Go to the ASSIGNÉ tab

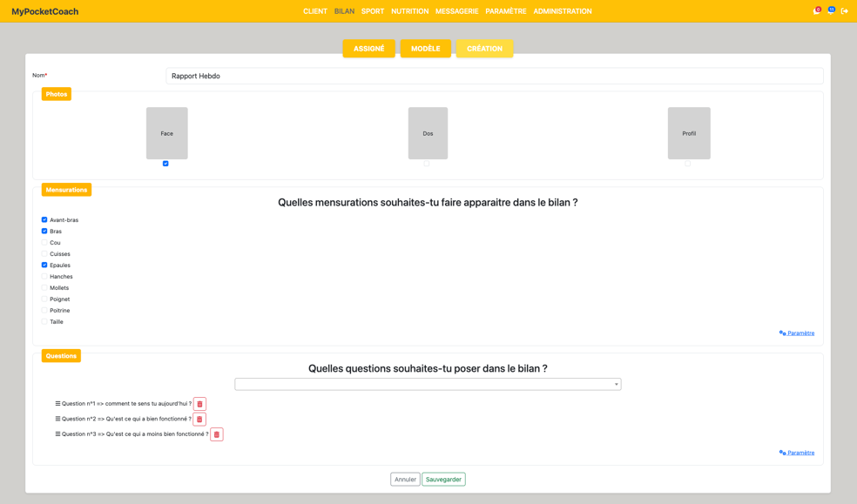368,49
